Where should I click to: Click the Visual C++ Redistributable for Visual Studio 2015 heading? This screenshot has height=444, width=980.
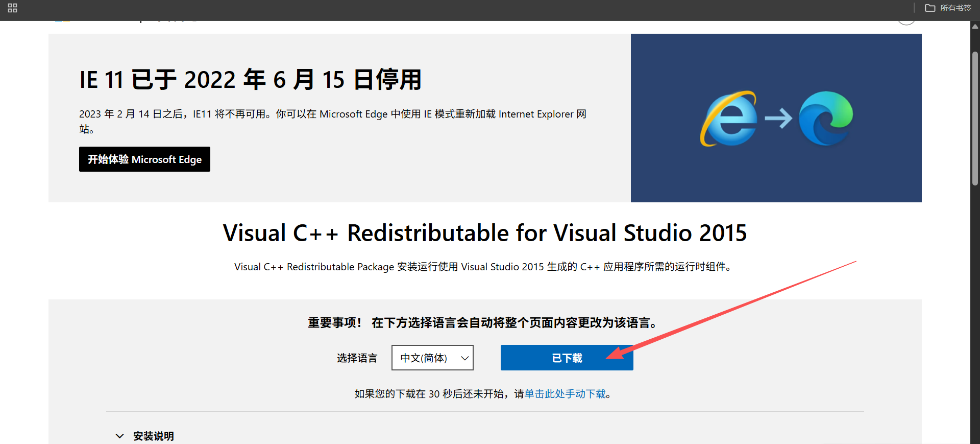(485, 233)
